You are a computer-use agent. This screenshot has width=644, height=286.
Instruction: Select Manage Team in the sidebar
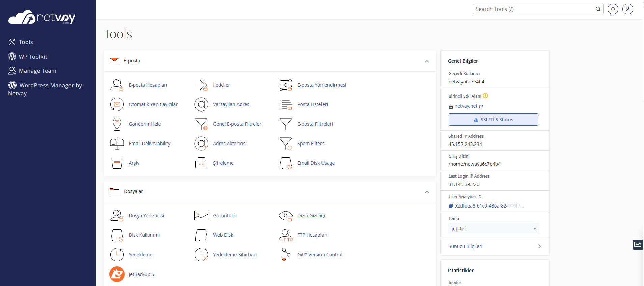32,71
